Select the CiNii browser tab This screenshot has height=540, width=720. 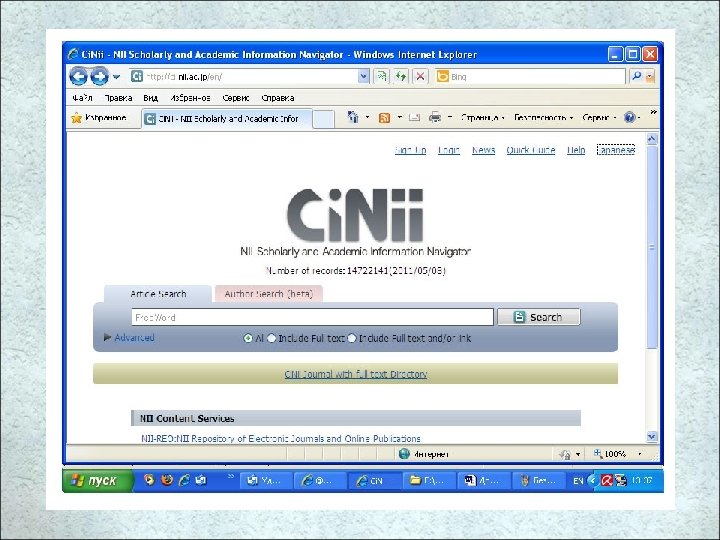(227, 119)
